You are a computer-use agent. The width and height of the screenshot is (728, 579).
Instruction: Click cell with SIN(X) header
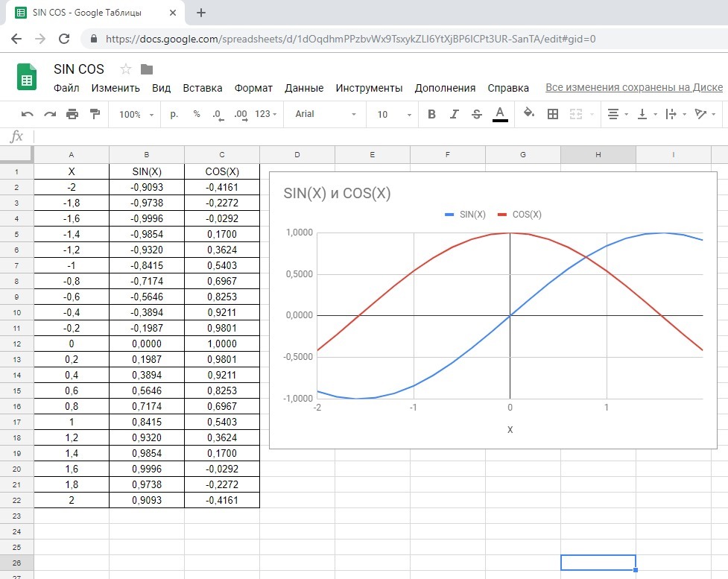point(147,171)
